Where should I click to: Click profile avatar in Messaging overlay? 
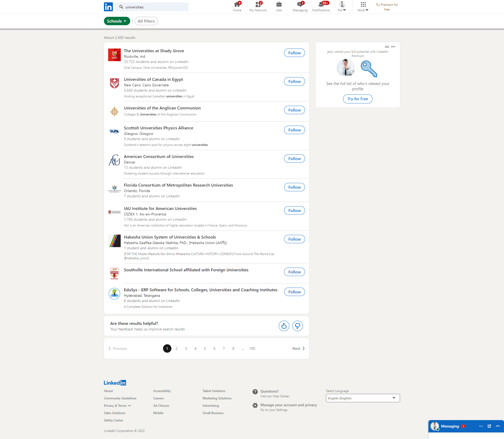click(x=435, y=426)
